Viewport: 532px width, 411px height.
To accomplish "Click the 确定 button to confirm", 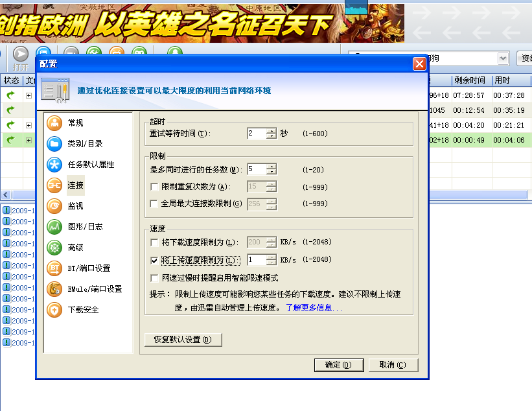I will pos(338,365).
